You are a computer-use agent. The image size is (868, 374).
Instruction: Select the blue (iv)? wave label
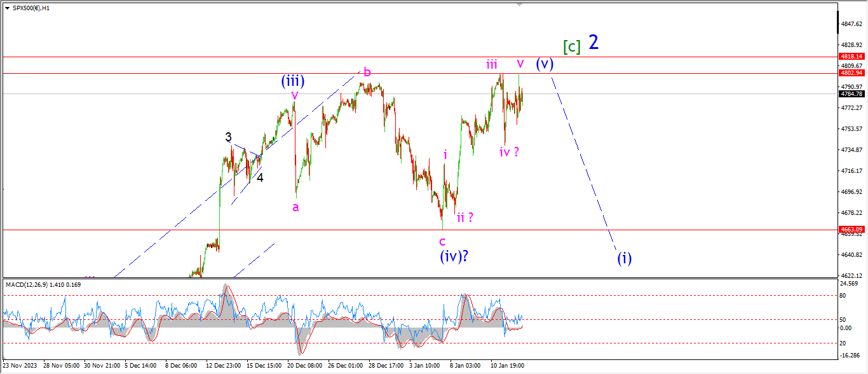(x=458, y=256)
